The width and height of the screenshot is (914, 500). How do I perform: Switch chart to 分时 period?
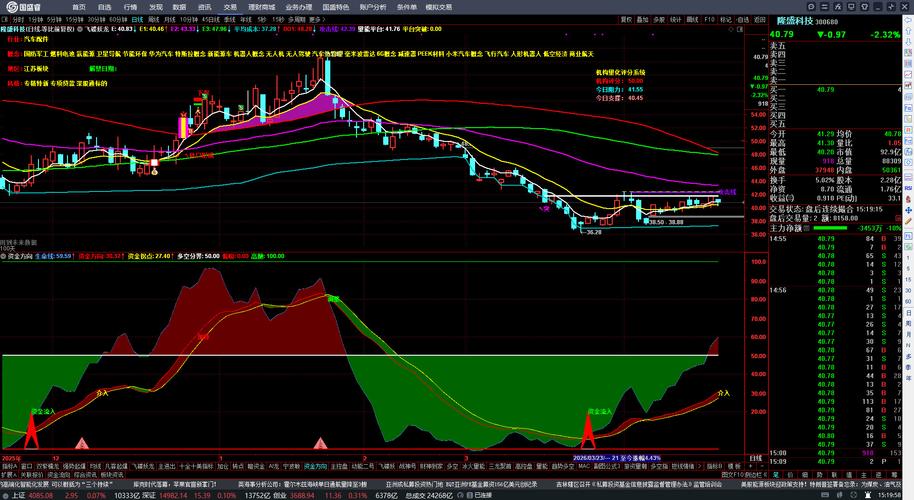click(19, 19)
